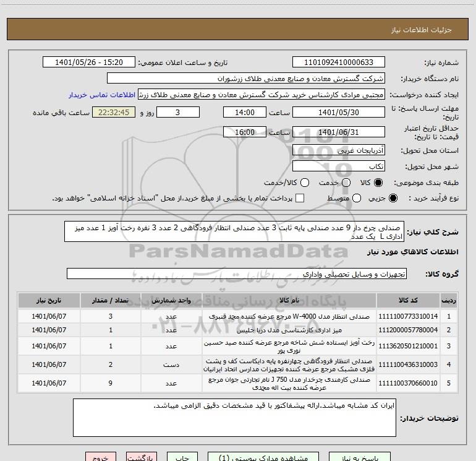
Task: Click the جزئیات اطلاعات نیاز page header
Action: click(x=422, y=30)
